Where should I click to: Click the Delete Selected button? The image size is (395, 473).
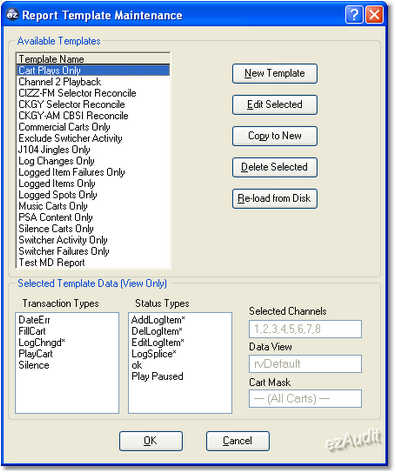point(275,167)
